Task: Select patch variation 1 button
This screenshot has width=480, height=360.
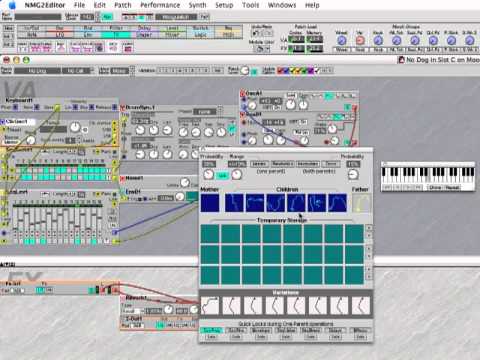Action: tap(160, 70)
